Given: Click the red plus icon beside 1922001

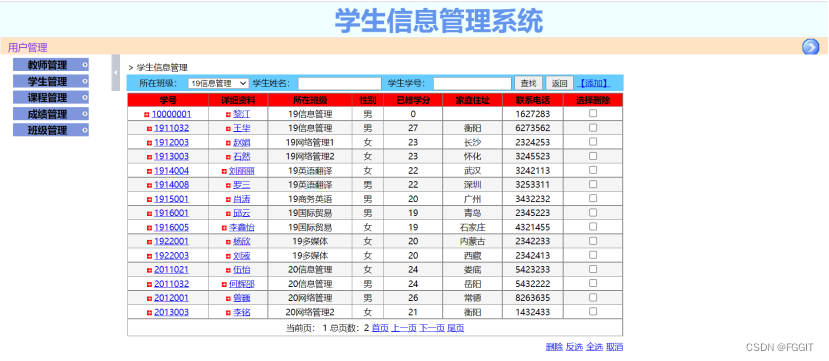Looking at the screenshot, I should (x=149, y=242).
